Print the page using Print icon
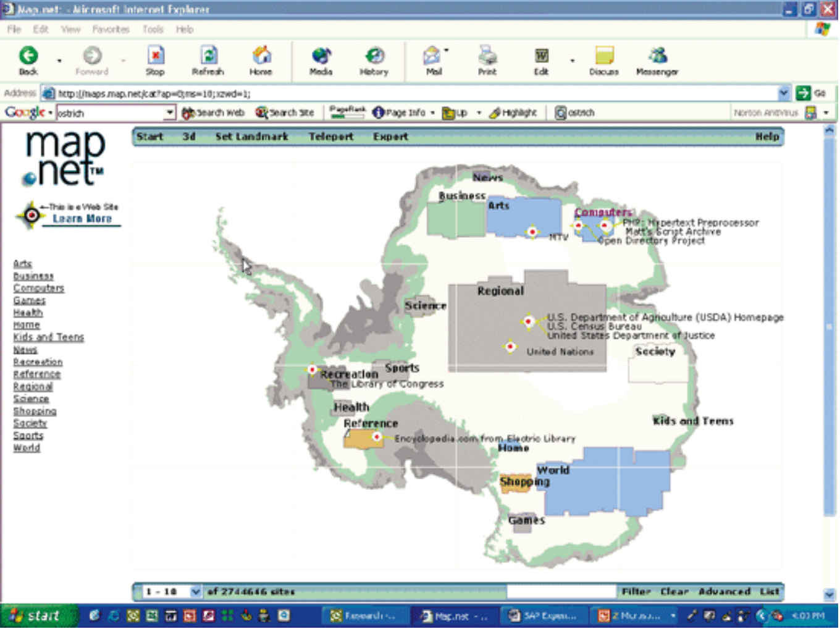The width and height of the screenshot is (840, 629). click(487, 56)
